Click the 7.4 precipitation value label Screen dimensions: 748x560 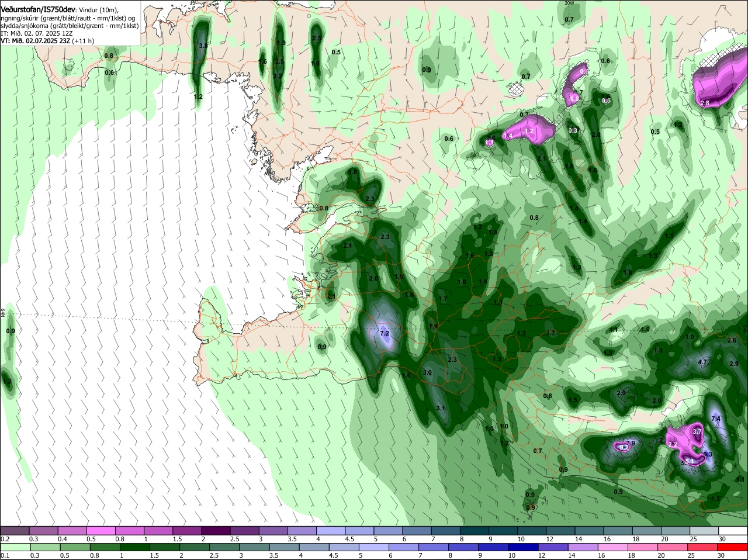coord(716,419)
